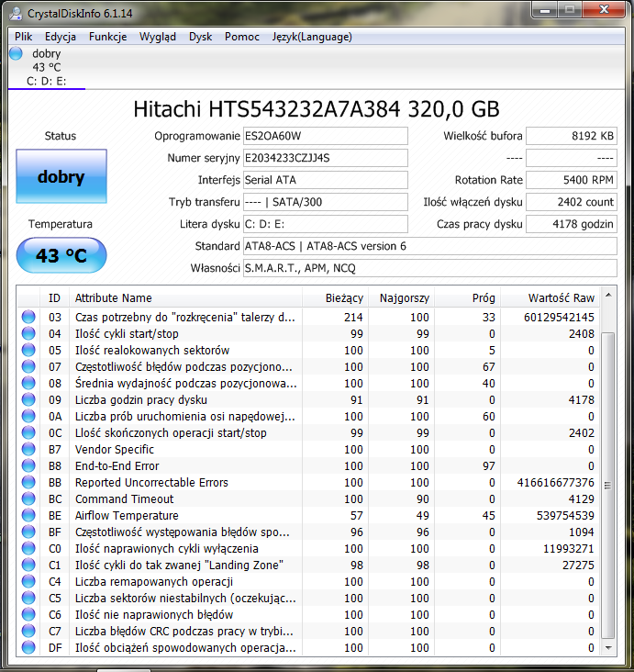Click status orb for attribute 0C row

[28, 433]
